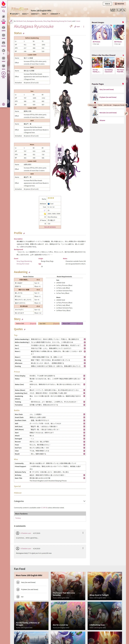The width and height of the screenshot is (129, 644).
Task: Open options for the 4/24/2019 comment
Action: [x=83, y=548]
